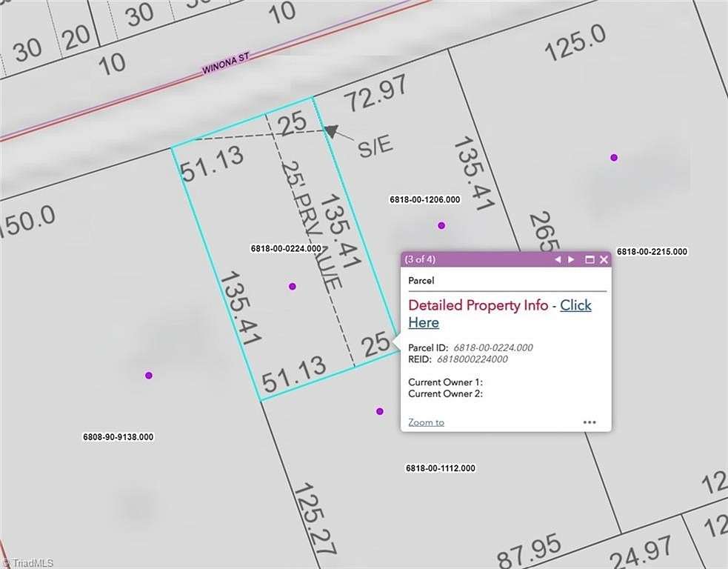Click the Winona St street label

[224, 62]
